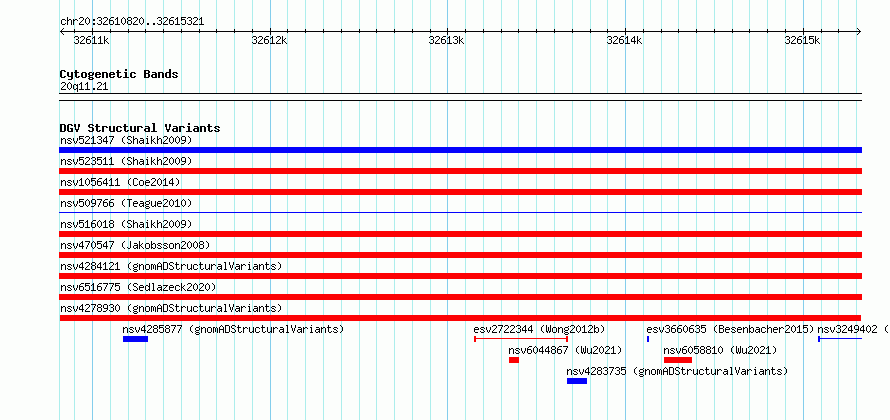890x420 pixels.
Task: Select the nsv509766 (Teague2010) label
Action: [x=126, y=203]
